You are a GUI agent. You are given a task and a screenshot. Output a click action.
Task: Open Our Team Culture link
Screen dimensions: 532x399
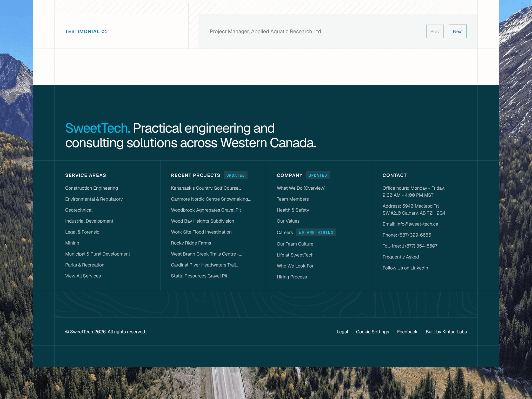point(295,244)
